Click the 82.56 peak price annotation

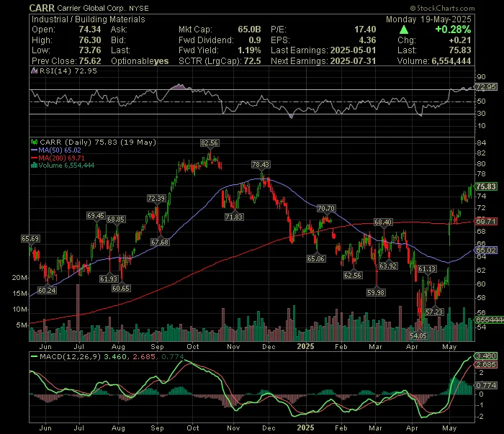point(210,143)
